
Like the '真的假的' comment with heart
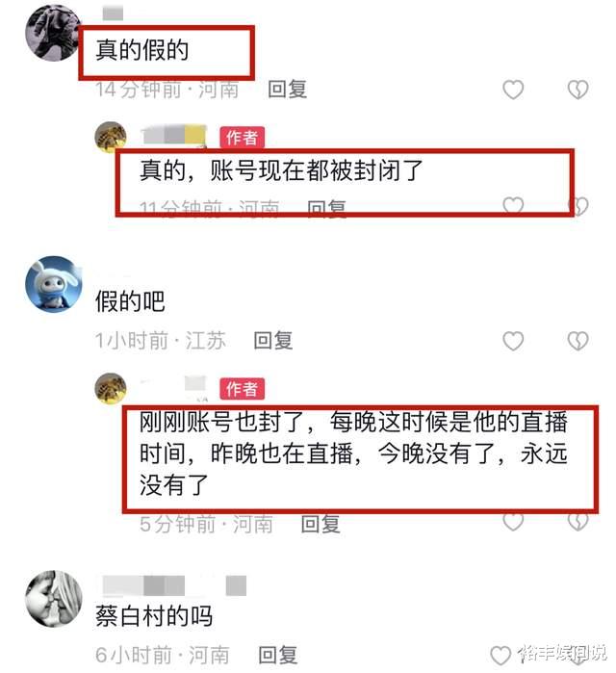coord(513,90)
